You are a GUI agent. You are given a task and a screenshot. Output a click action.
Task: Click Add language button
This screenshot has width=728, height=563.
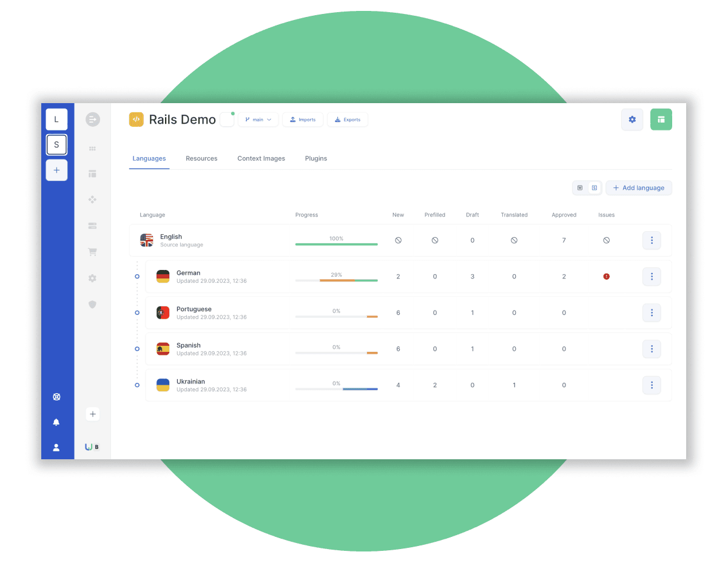(x=639, y=188)
